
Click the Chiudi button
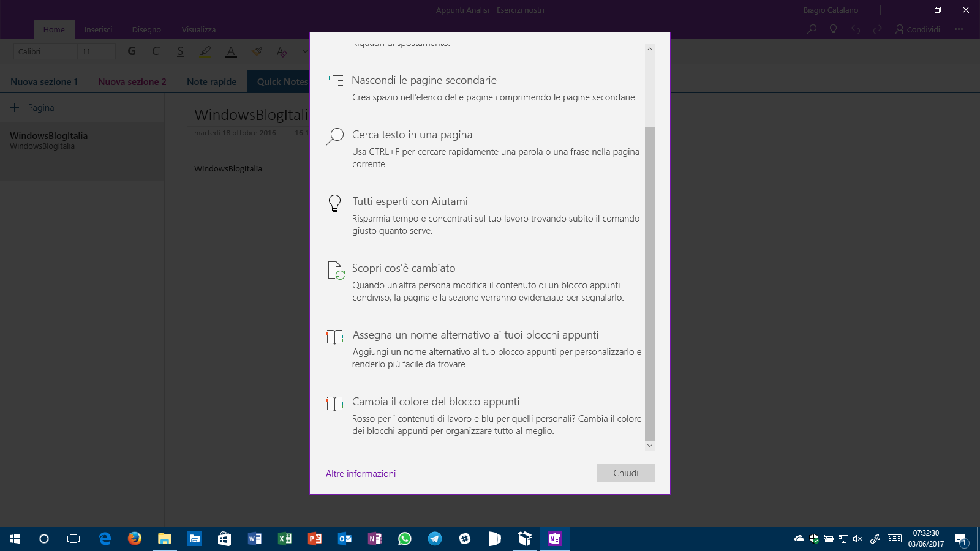pyautogui.click(x=625, y=473)
